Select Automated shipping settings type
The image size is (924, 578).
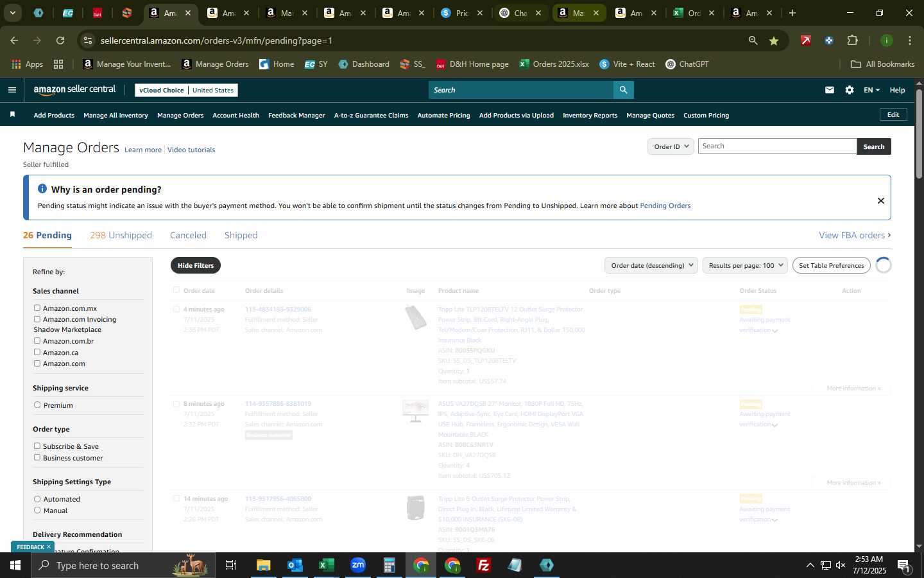pos(37,499)
